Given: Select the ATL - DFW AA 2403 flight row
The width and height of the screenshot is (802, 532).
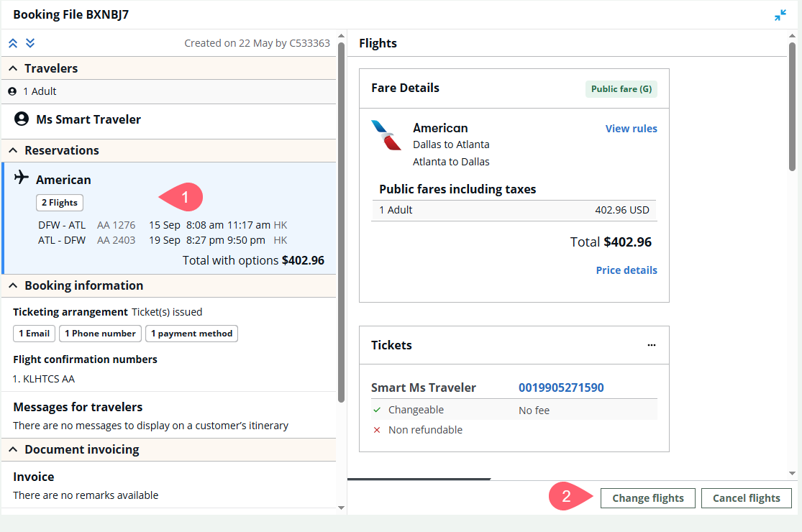Looking at the screenshot, I should 163,240.
